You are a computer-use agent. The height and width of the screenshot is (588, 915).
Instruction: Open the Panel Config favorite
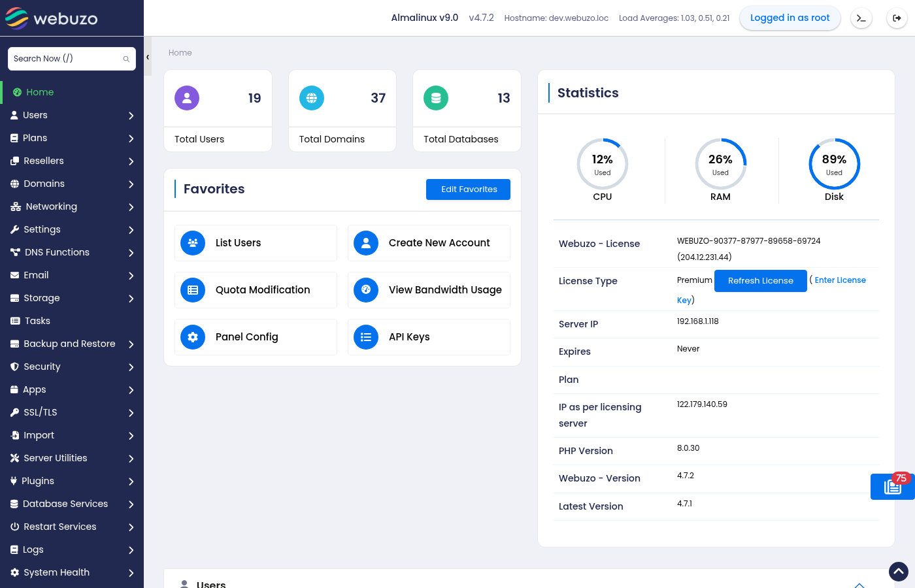pyautogui.click(x=256, y=337)
